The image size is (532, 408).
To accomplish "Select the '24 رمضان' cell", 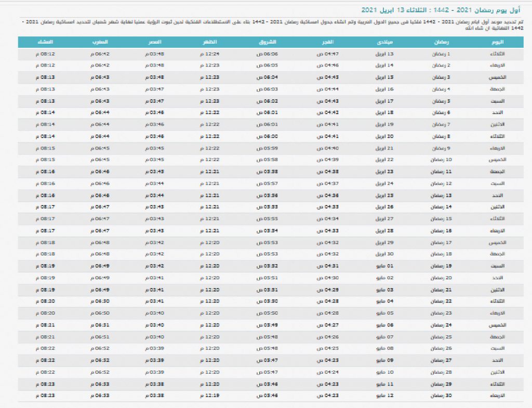I will point(441,325).
